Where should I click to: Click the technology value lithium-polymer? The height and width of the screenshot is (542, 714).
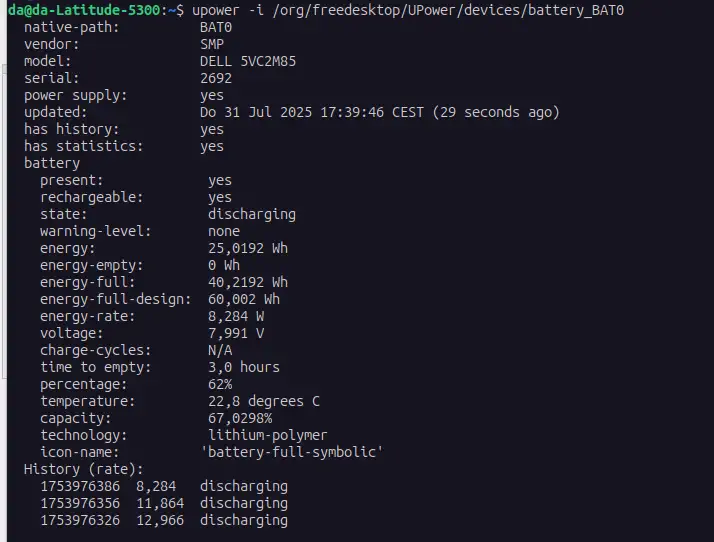click(268, 435)
